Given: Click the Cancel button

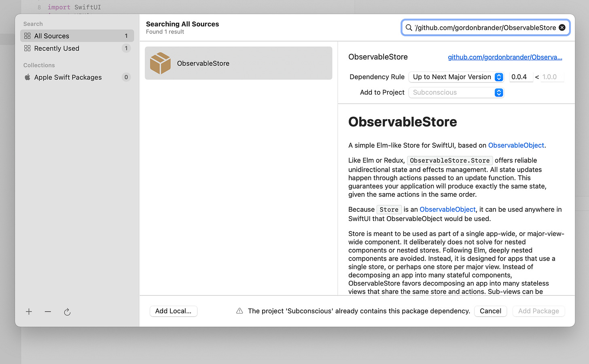Looking at the screenshot, I should (490, 311).
